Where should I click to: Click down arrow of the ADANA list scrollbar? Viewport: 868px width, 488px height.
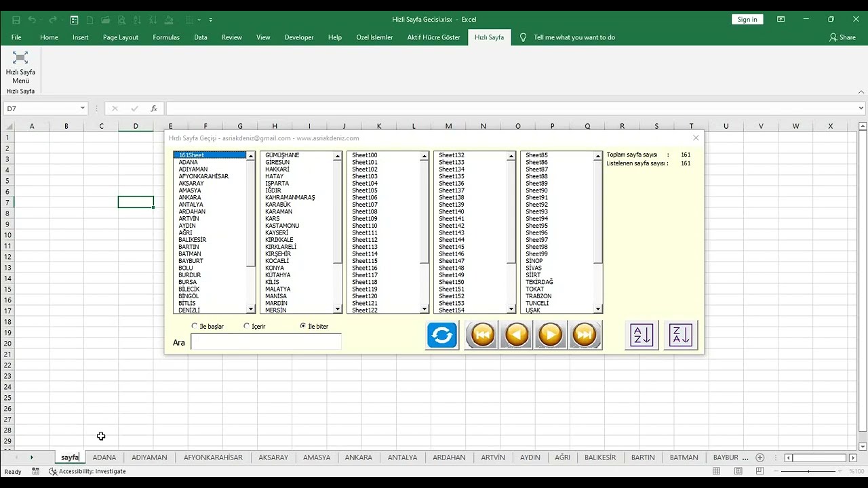coord(251,310)
